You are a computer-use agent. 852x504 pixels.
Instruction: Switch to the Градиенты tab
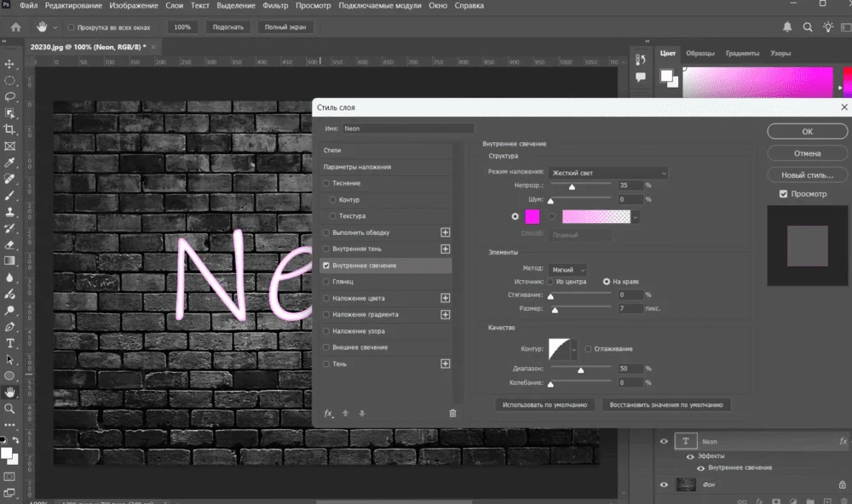coord(742,53)
